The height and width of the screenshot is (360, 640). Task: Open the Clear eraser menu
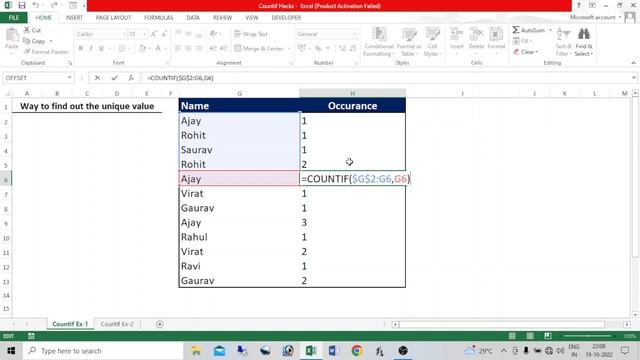[526, 52]
